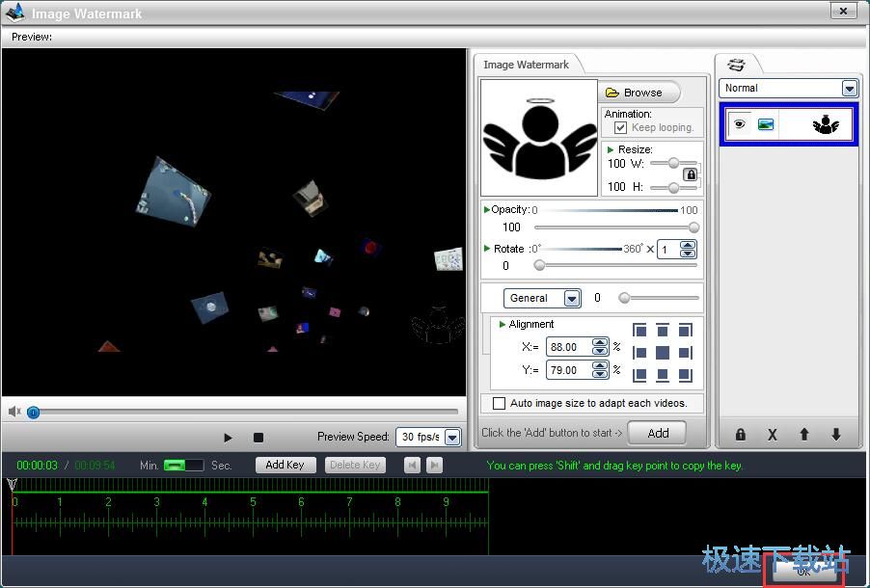Click the Browse folder button
This screenshot has width=870, height=588.
[639, 93]
